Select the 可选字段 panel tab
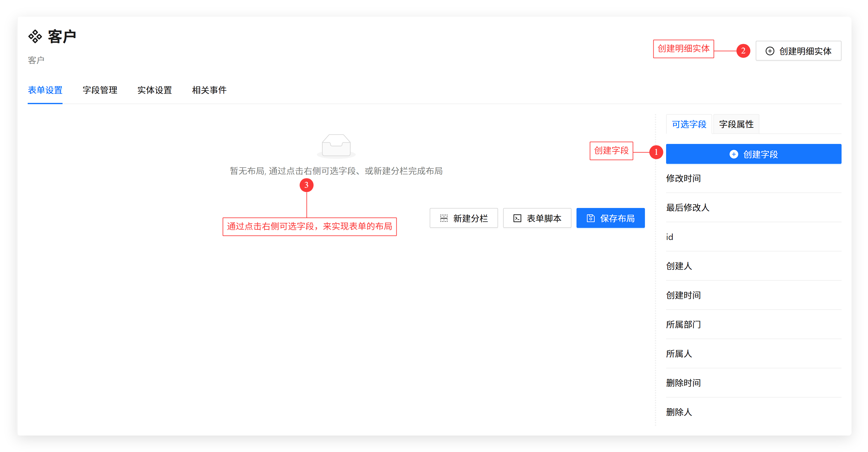 tap(689, 124)
